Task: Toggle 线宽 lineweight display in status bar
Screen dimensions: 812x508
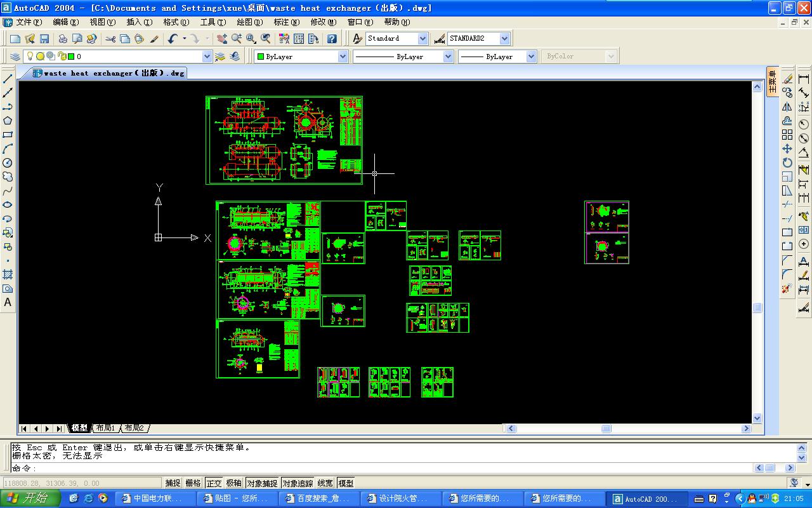Action: (x=325, y=483)
